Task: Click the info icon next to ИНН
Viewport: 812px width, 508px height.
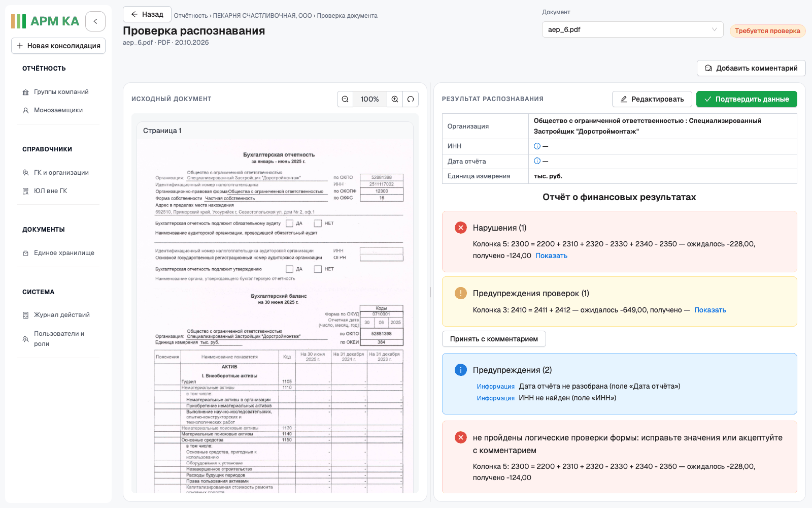Action: coord(537,146)
